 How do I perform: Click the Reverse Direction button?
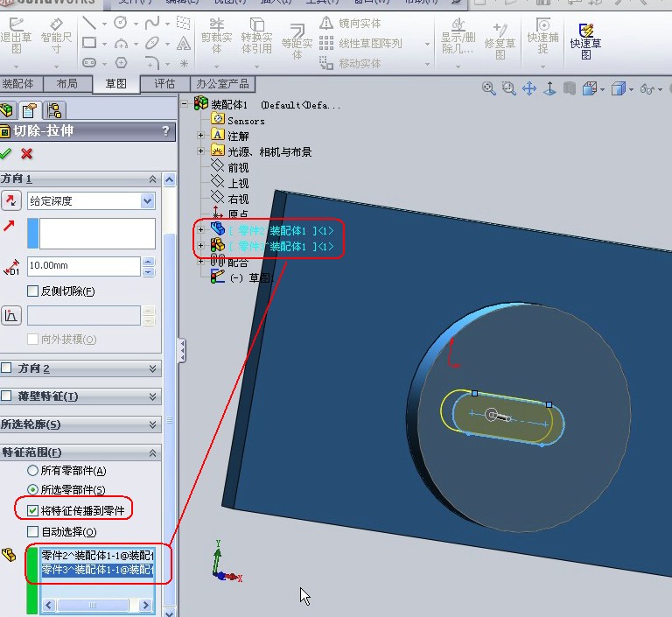pos(11,200)
